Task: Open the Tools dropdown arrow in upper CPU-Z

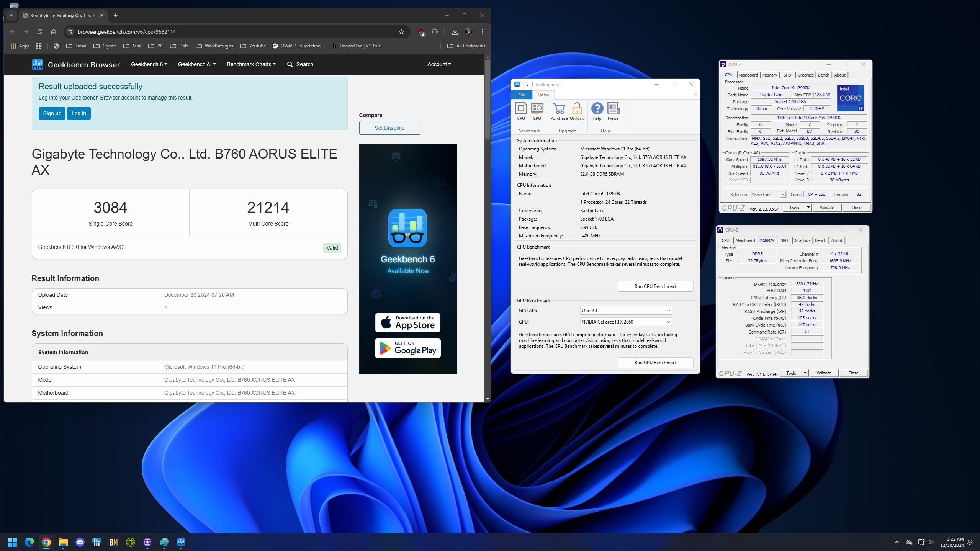Action: 808,208
